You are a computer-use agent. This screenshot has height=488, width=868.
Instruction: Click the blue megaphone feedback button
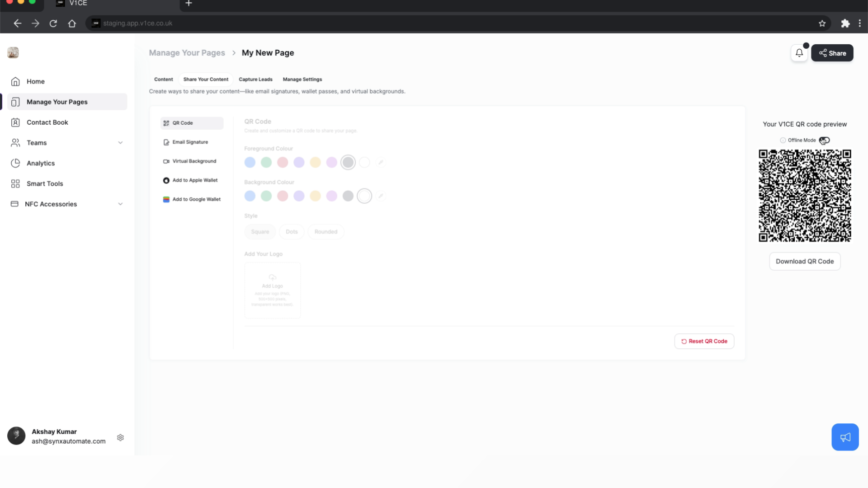(845, 437)
